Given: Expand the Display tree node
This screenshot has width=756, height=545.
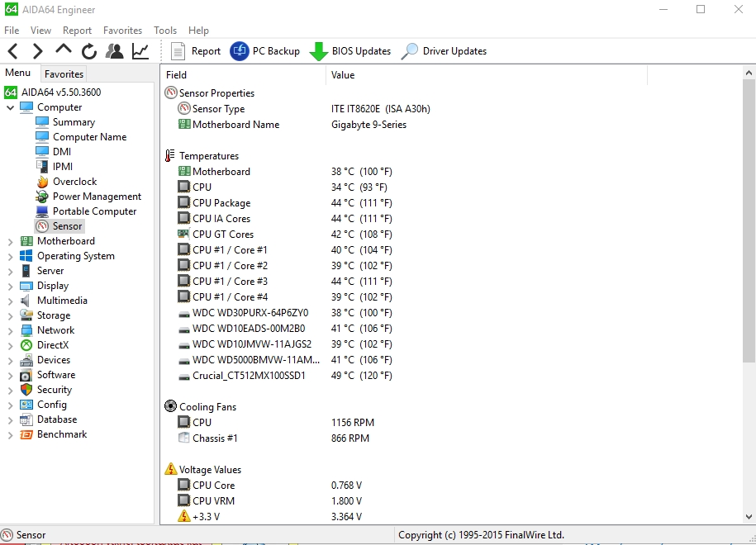Looking at the screenshot, I should pos(10,287).
